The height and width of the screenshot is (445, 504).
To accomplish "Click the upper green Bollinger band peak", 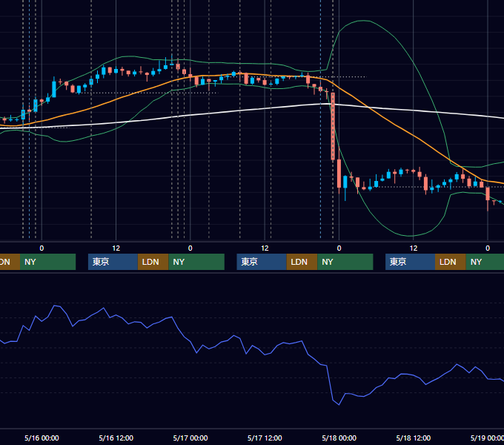I will tap(363, 21).
